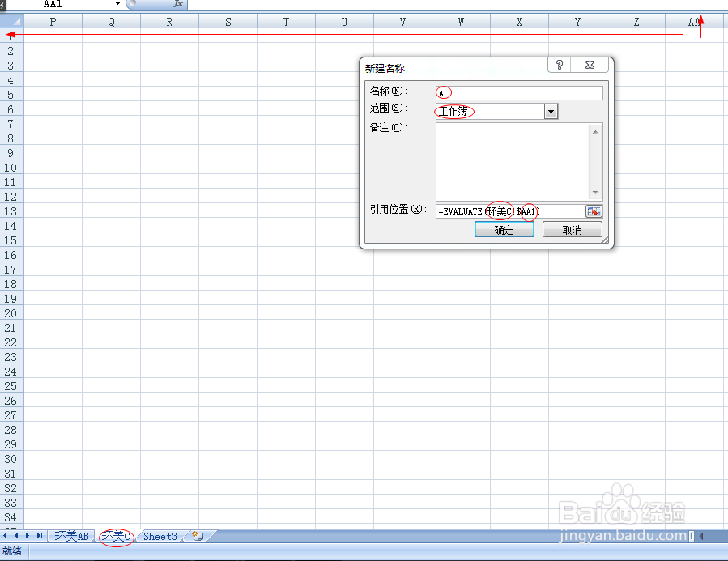Select column W header
Viewport: 728px width, 561px height.
point(461,22)
